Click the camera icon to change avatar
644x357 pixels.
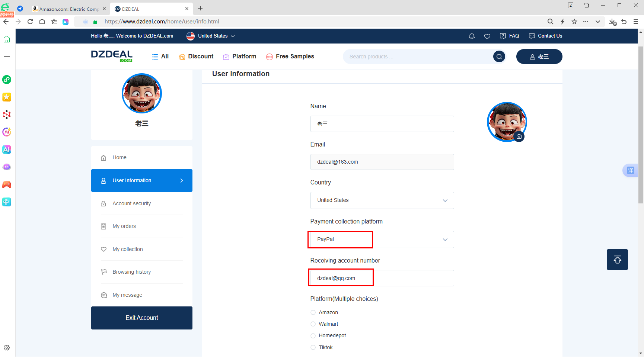tap(519, 136)
